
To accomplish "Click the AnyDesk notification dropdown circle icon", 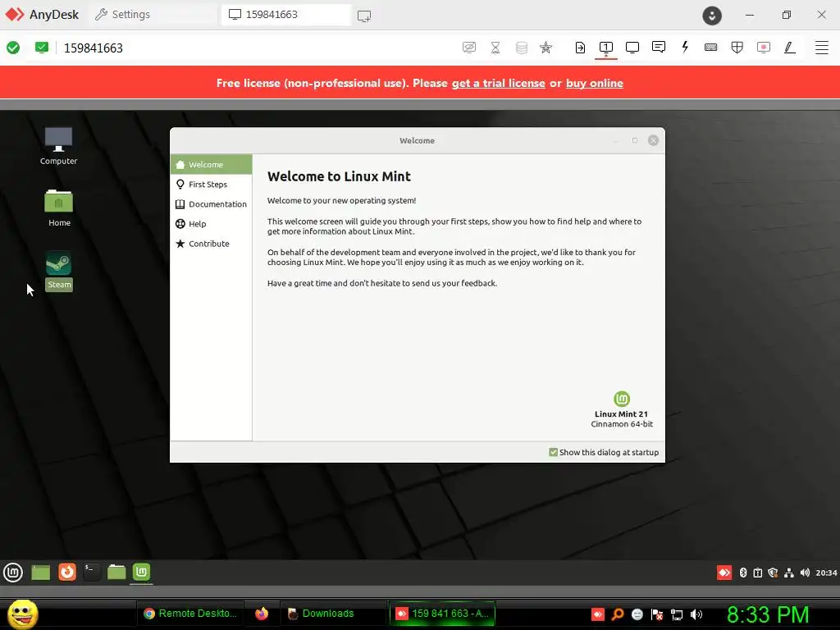I will tap(712, 16).
